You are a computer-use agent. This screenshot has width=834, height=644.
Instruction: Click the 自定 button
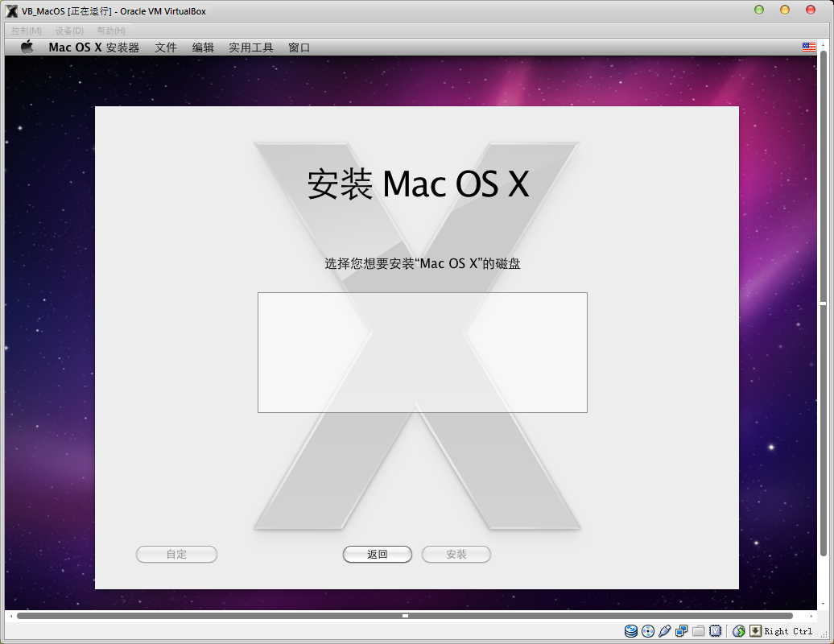[176, 554]
